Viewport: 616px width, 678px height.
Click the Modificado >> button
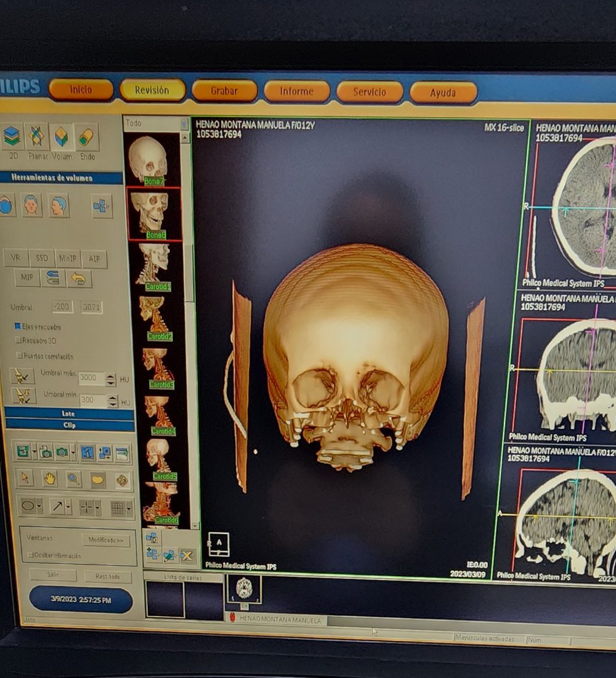click(106, 540)
